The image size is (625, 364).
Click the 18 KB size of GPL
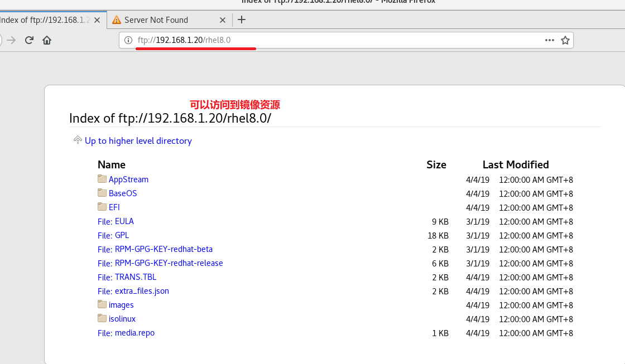[x=438, y=236]
